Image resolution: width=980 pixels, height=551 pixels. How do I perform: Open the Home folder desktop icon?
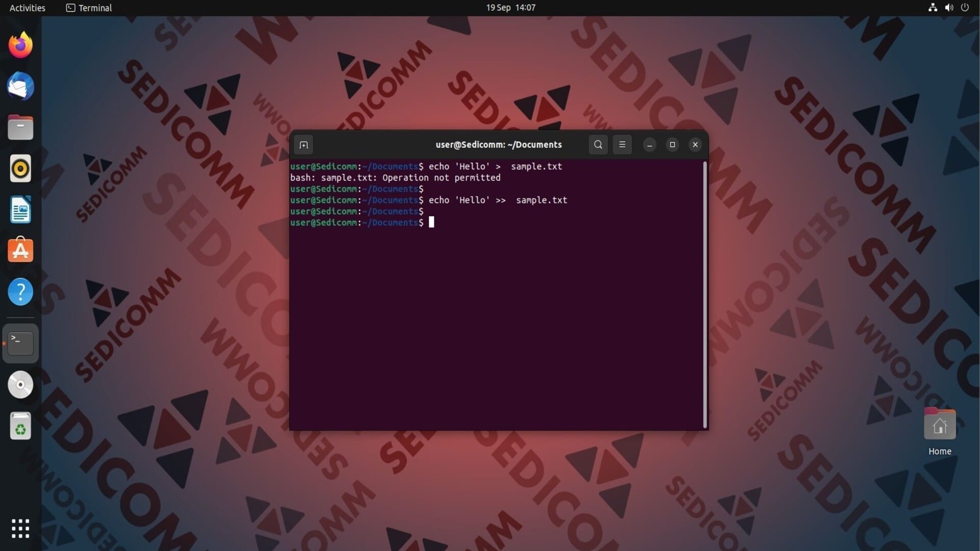tap(940, 424)
